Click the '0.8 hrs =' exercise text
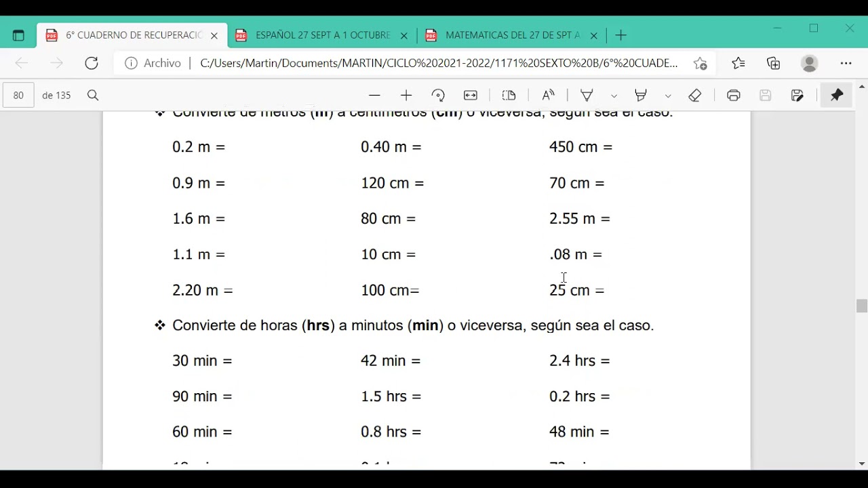The height and width of the screenshot is (488, 868). coord(391,432)
